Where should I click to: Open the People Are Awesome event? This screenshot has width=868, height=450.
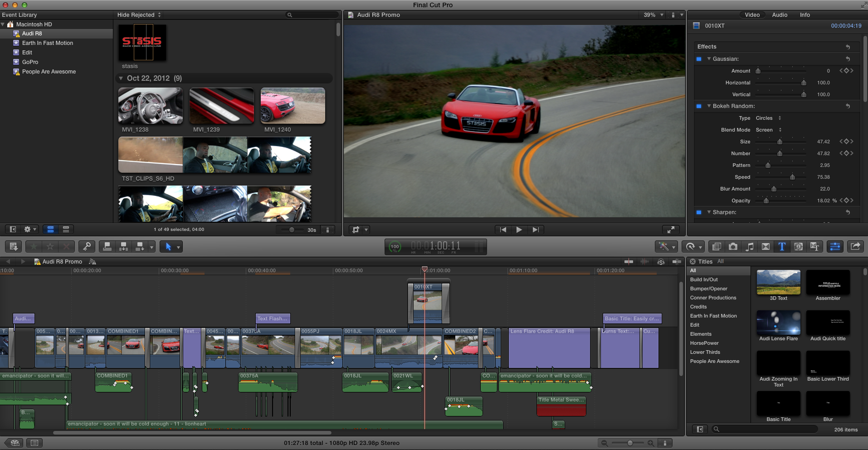(49, 72)
